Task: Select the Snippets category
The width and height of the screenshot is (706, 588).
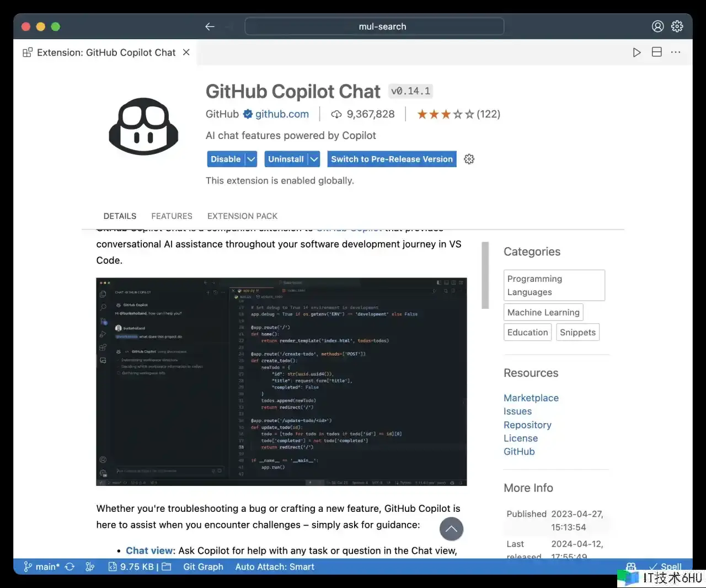Action: [577, 332]
